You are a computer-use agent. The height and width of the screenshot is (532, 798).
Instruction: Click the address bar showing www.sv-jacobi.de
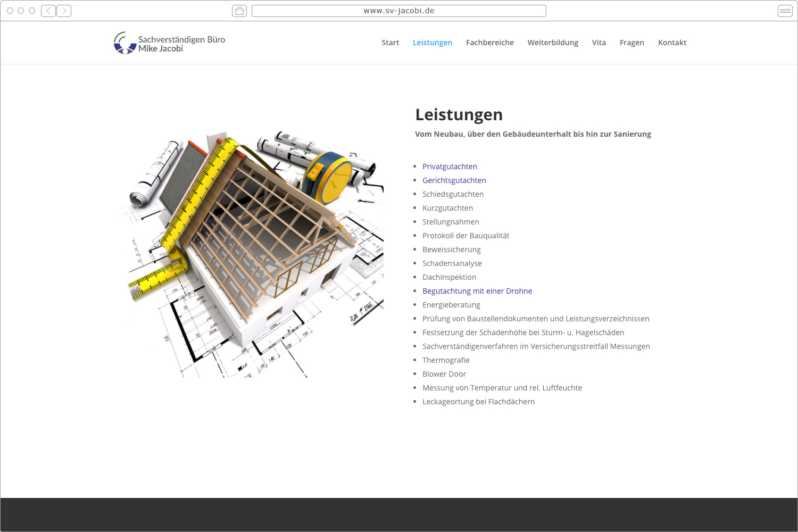pyautogui.click(x=399, y=11)
